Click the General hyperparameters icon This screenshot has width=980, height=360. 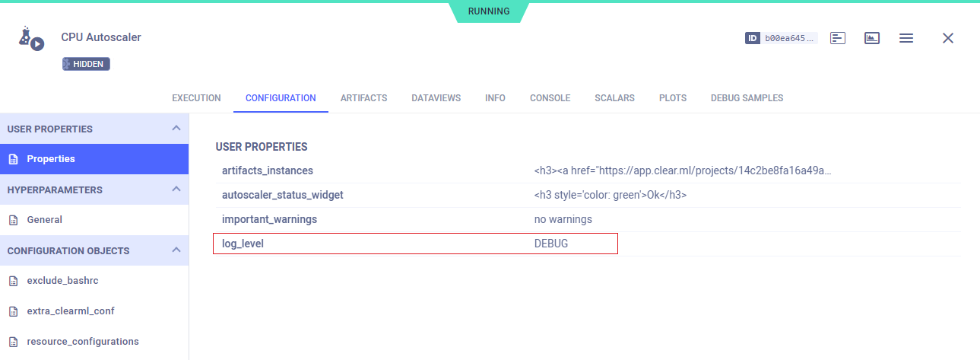(x=13, y=220)
